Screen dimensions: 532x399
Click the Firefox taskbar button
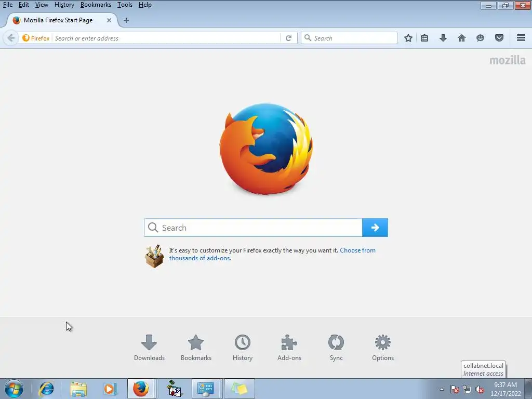tap(141, 389)
